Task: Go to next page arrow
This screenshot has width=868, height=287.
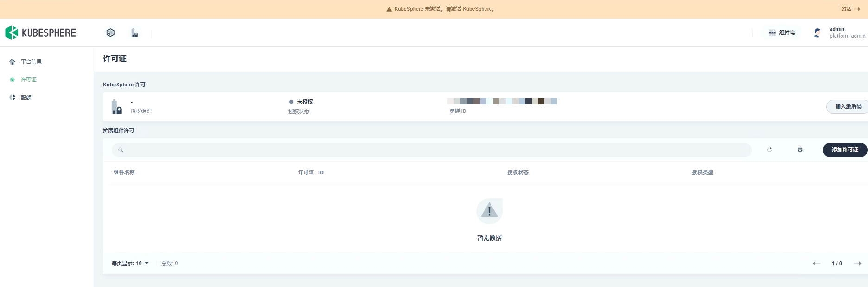Action: click(857, 263)
